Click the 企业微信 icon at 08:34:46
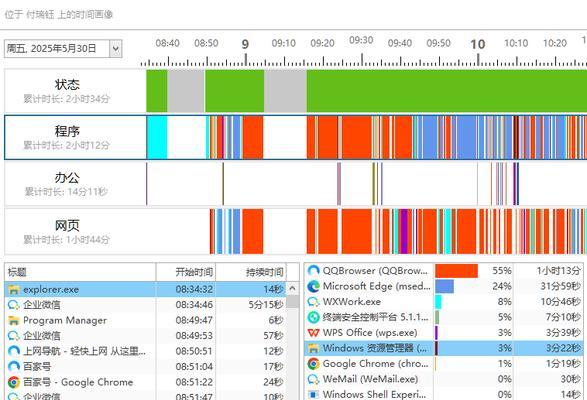The height and width of the screenshot is (400, 587). pos(14,305)
